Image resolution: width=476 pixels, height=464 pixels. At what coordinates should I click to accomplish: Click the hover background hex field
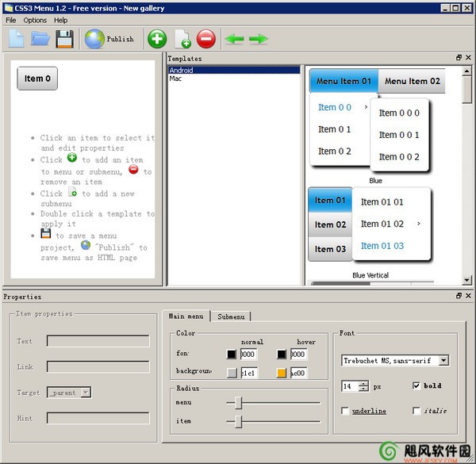(299, 373)
